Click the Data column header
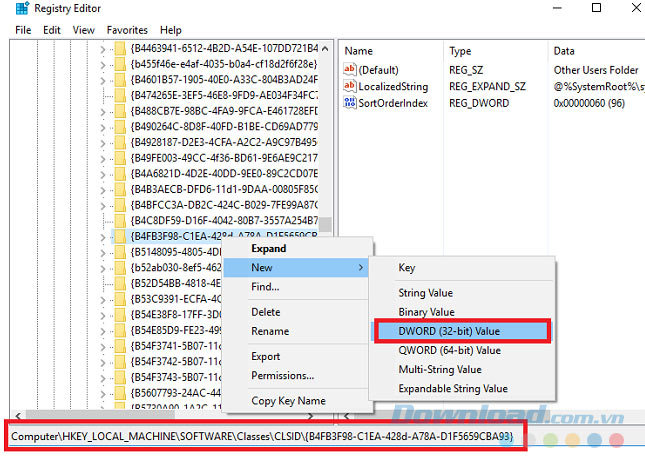 (x=565, y=50)
